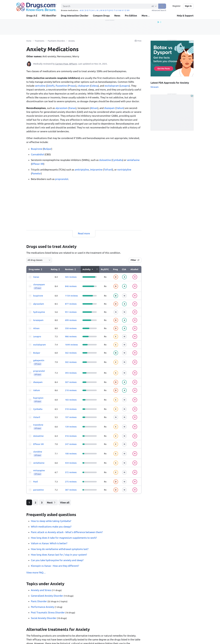
Task: Open the Pill Identifier menu item
Action: click(49, 16)
